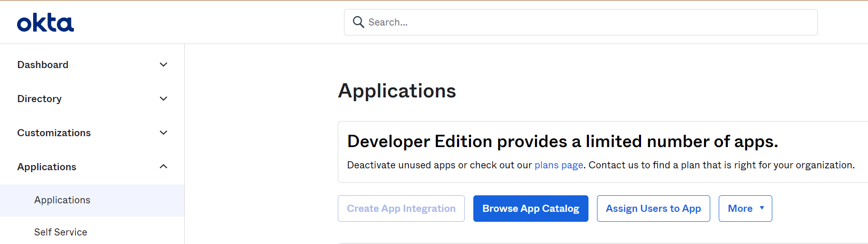
Task: Click the triangle arrow on the More button
Action: tap(762, 208)
